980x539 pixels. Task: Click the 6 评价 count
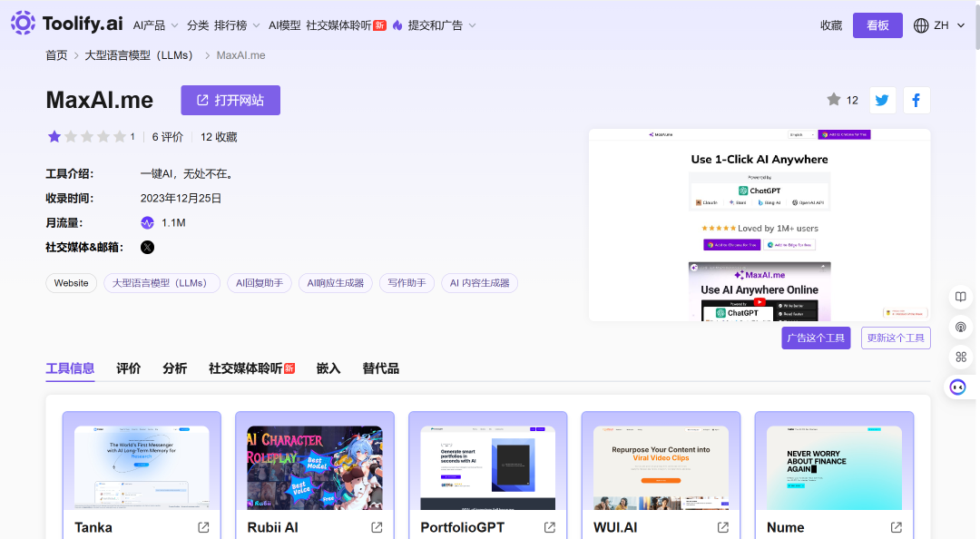168,137
